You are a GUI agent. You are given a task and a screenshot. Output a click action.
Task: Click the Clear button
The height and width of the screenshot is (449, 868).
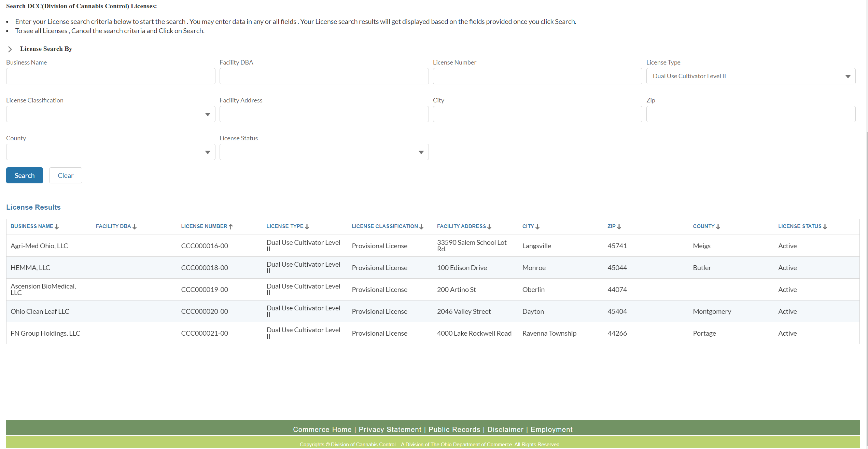point(66,176)
